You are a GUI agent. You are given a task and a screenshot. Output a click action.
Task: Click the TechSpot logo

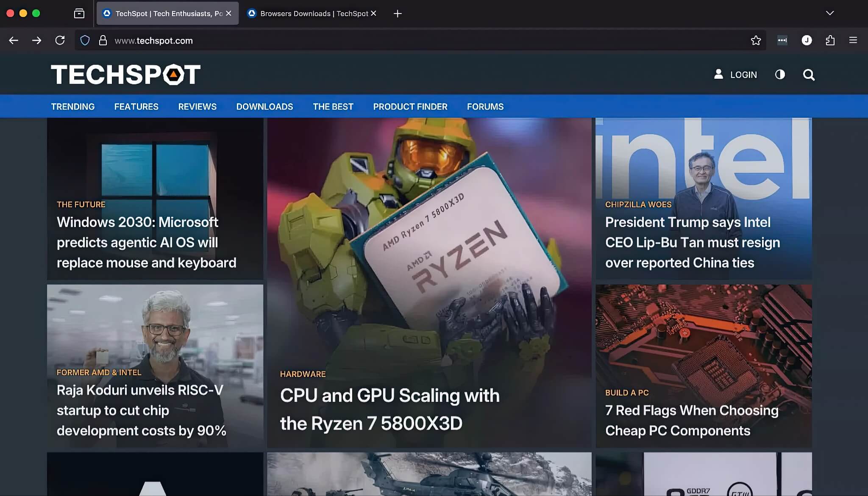click(x=125, y=75)
